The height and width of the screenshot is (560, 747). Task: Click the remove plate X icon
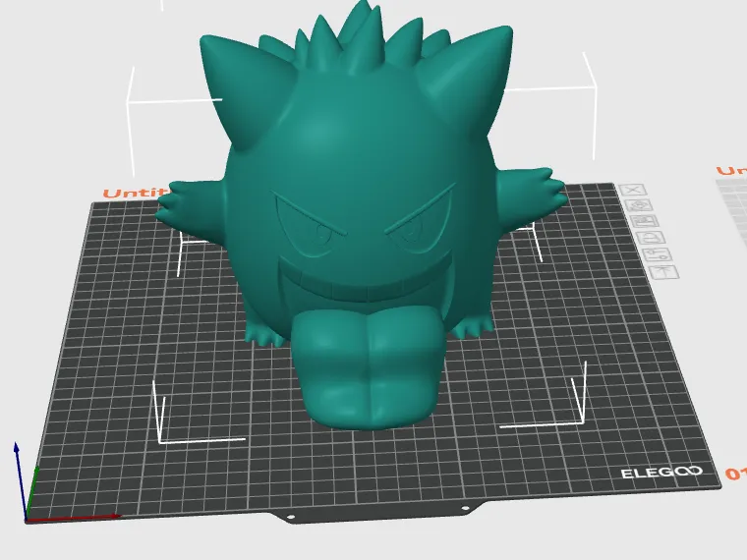pos(633,190)
